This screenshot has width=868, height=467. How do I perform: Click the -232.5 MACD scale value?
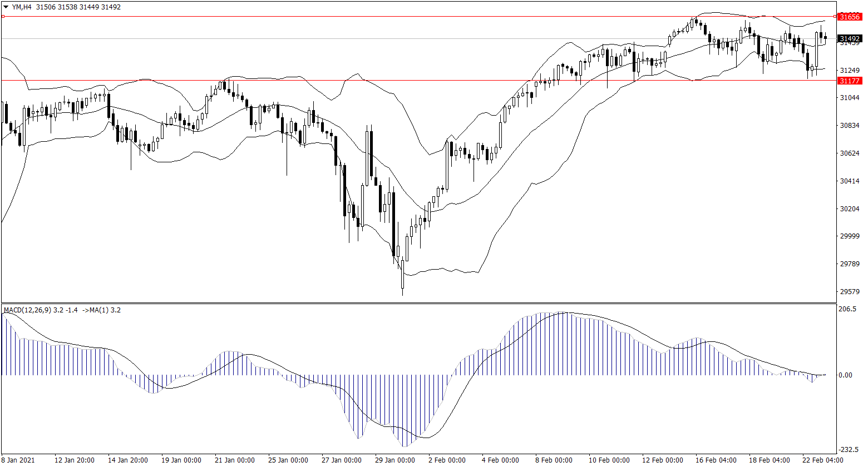848,450
